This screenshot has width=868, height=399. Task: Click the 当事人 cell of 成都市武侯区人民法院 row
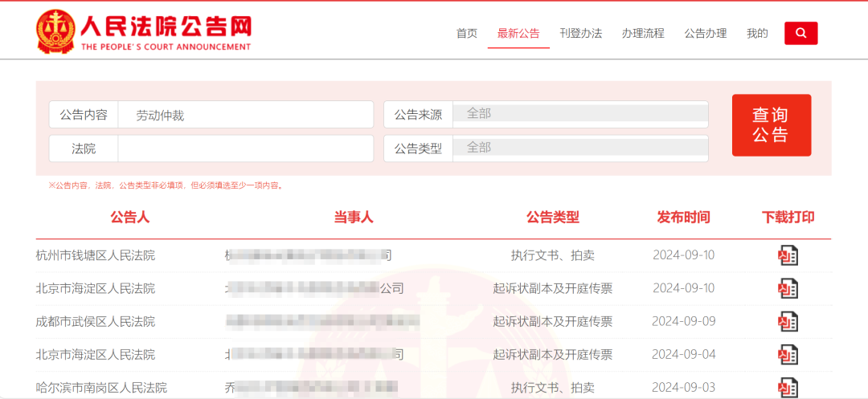point(323,322)
